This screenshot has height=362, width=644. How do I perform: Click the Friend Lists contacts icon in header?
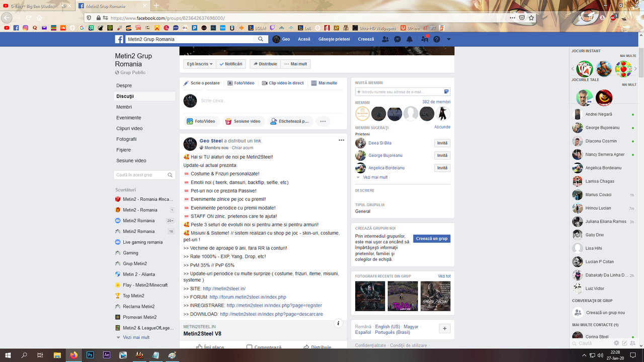pyautogui.click(x=425, y=39)
